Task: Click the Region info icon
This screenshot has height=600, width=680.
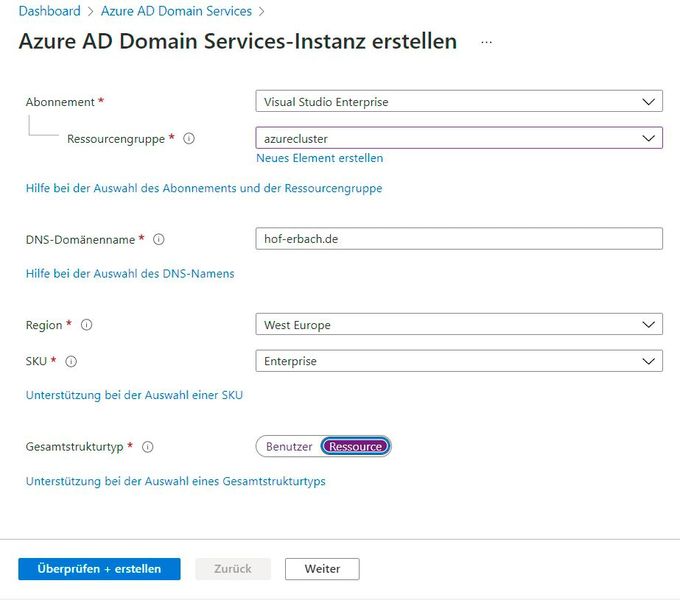Action: (x=86, y=325)
